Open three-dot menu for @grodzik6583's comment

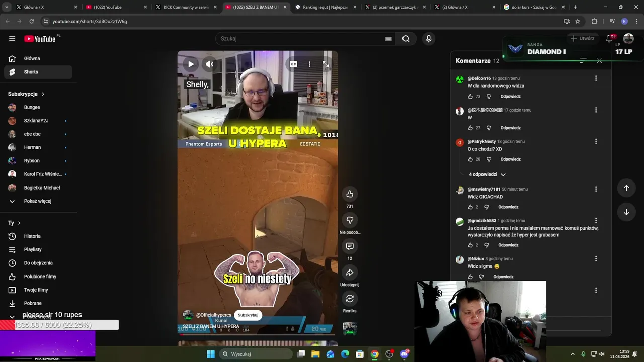pyautogui.click(x=596, y=221)
